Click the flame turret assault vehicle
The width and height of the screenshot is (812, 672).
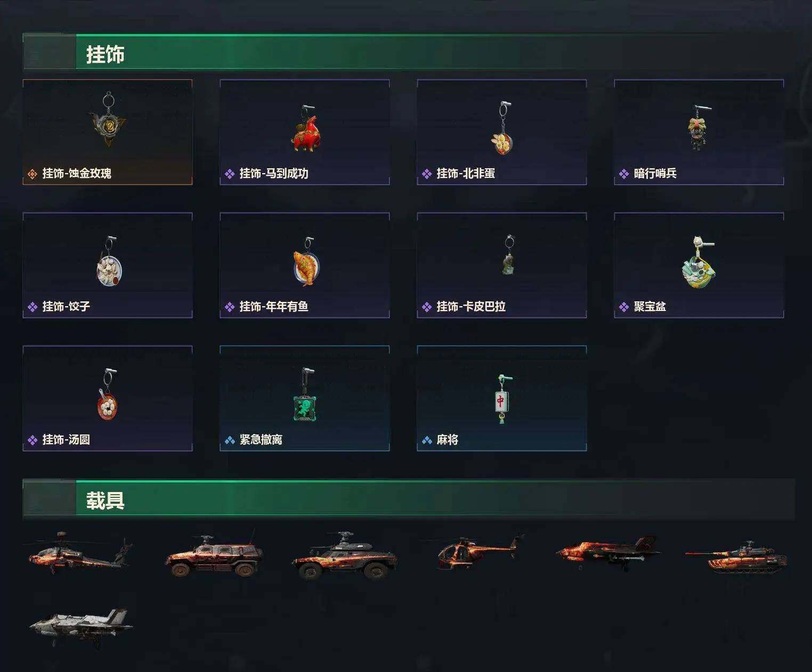click(345, 555)
